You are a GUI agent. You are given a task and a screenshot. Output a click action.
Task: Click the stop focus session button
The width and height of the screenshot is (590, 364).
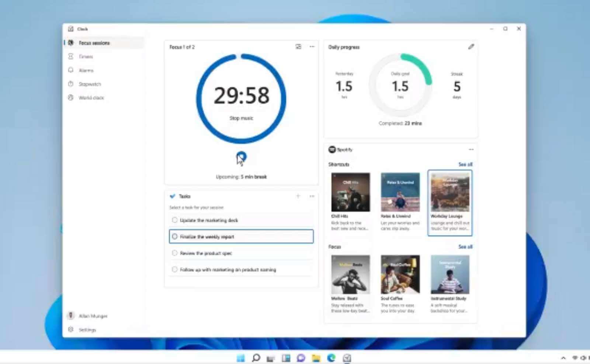tap(241, 157)
